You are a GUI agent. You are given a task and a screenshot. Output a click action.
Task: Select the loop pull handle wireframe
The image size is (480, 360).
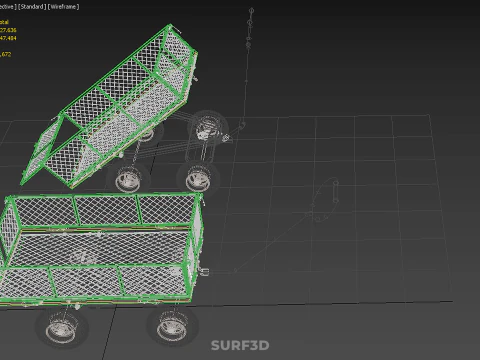pyautogui.click(x=324, y=201)
